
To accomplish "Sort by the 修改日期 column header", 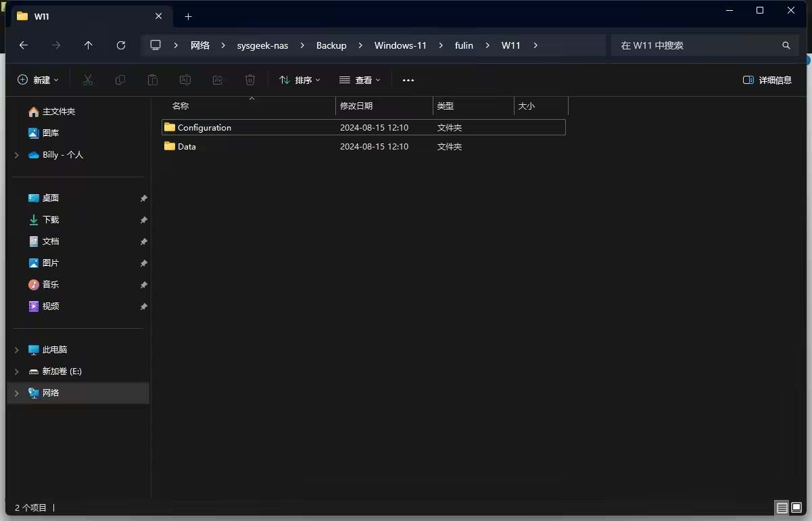I will [x=383, y=106].
